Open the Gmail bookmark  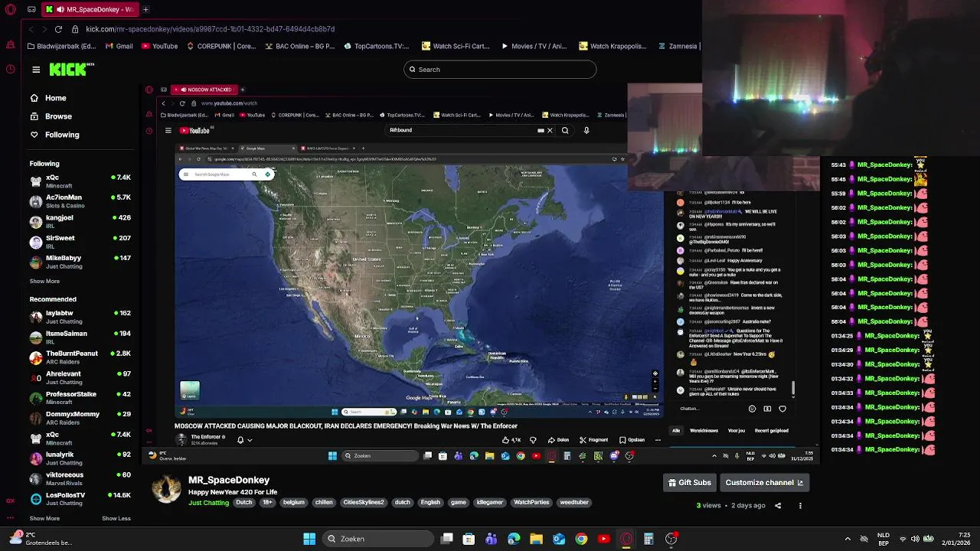(119, 46)
